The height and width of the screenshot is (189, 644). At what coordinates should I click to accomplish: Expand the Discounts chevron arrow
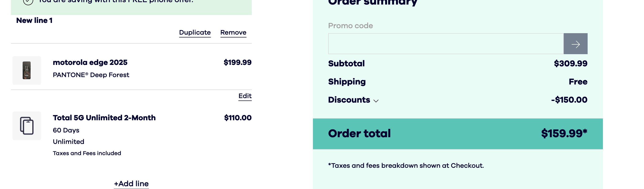[x=376, y=101]
